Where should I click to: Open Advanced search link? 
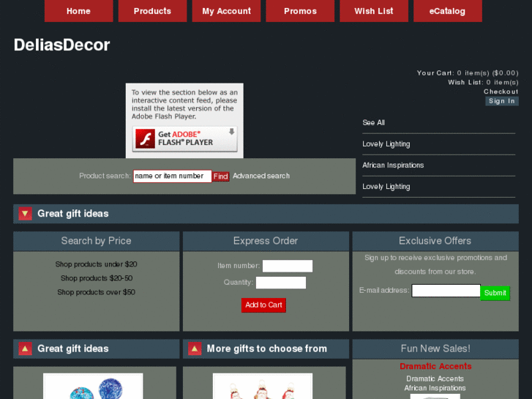pos(261,176)
